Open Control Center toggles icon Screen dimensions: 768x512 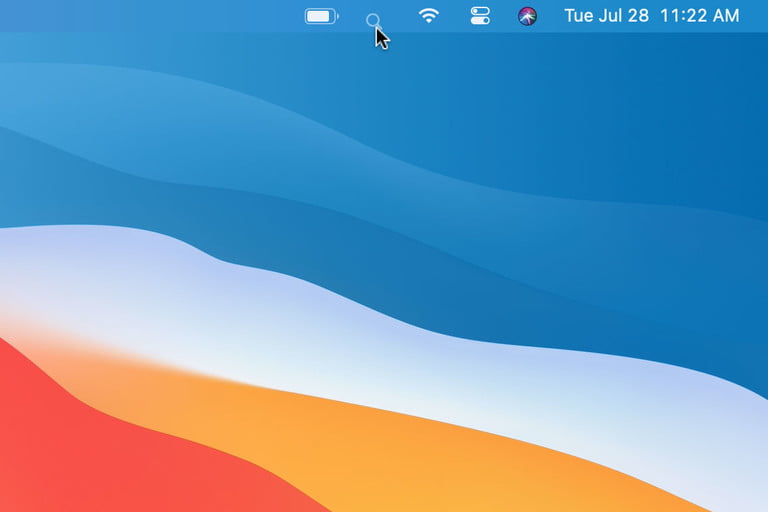pyautogui.click(x=480, y=16)
